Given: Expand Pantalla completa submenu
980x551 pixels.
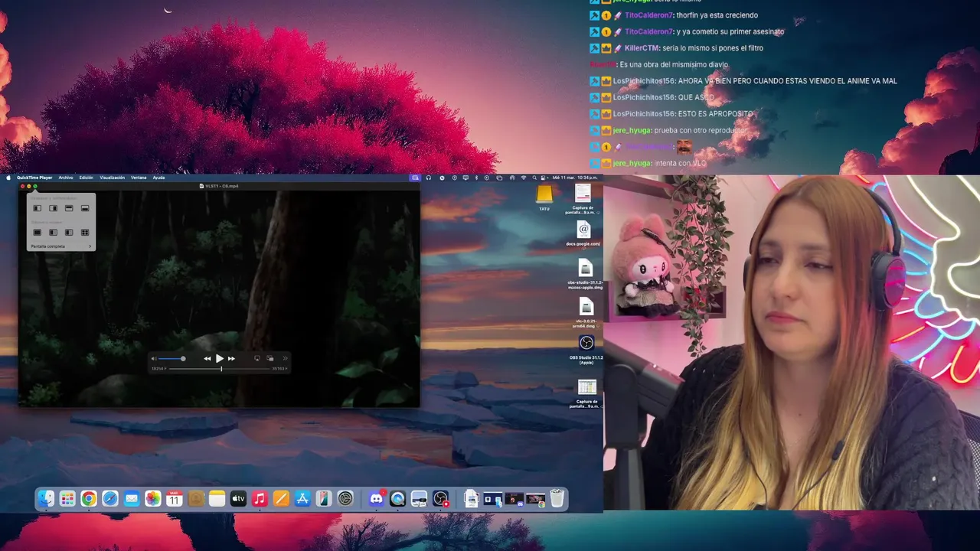Looking at the screenshot, I should (60, 246).
